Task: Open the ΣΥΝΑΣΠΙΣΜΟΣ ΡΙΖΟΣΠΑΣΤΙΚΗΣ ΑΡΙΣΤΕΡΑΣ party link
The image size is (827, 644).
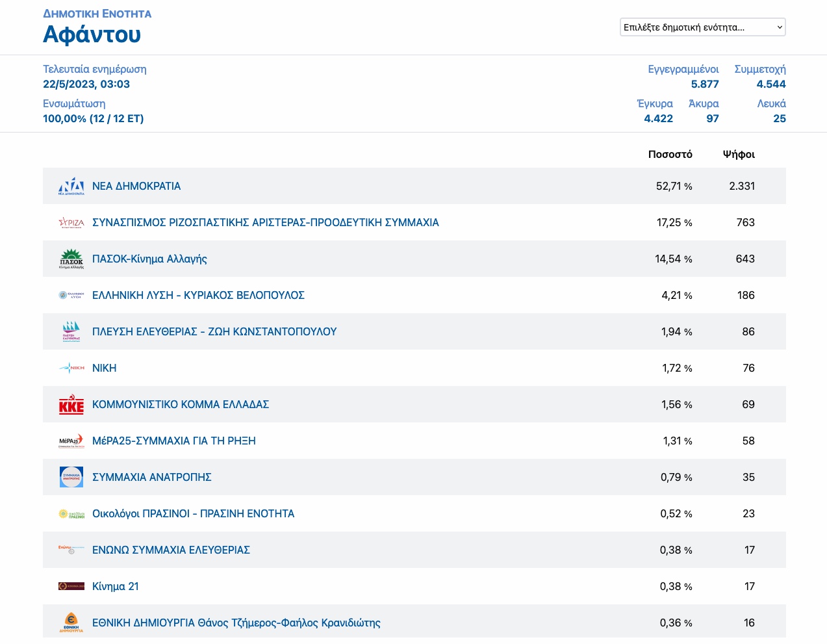Action: tap(266, 222)
